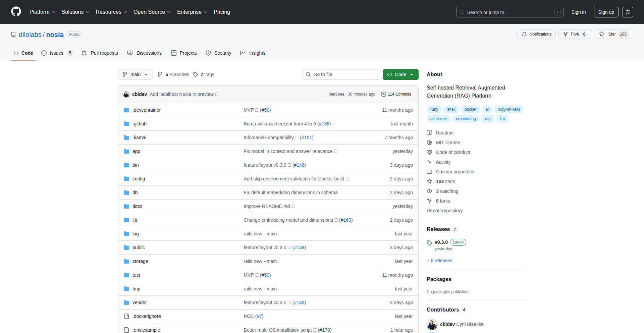The height and width of the screenshot is (333, 644).
Task: Expand the green Code dropdown
Action: [x=400, y=74]
